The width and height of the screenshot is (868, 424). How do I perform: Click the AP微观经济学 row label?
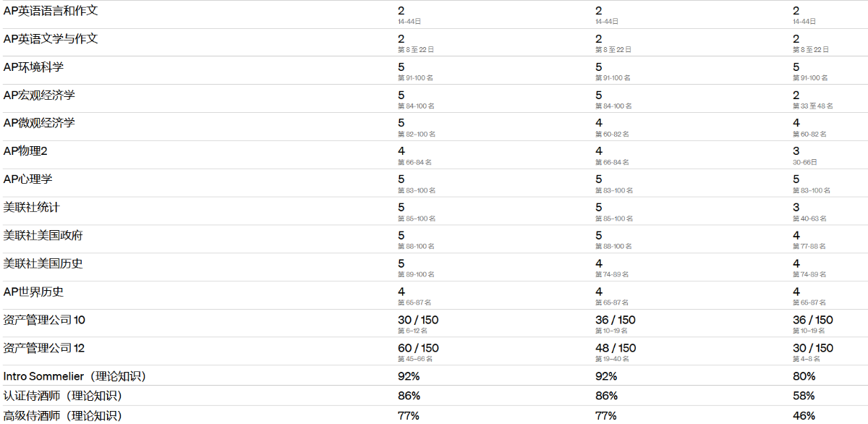click(39, 123)
